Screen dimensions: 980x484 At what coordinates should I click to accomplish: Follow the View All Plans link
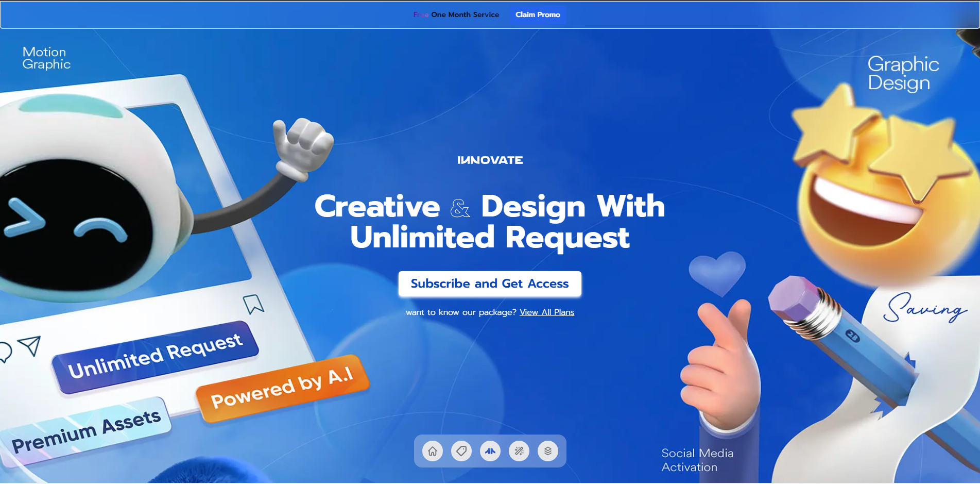(x=546, y=312)
